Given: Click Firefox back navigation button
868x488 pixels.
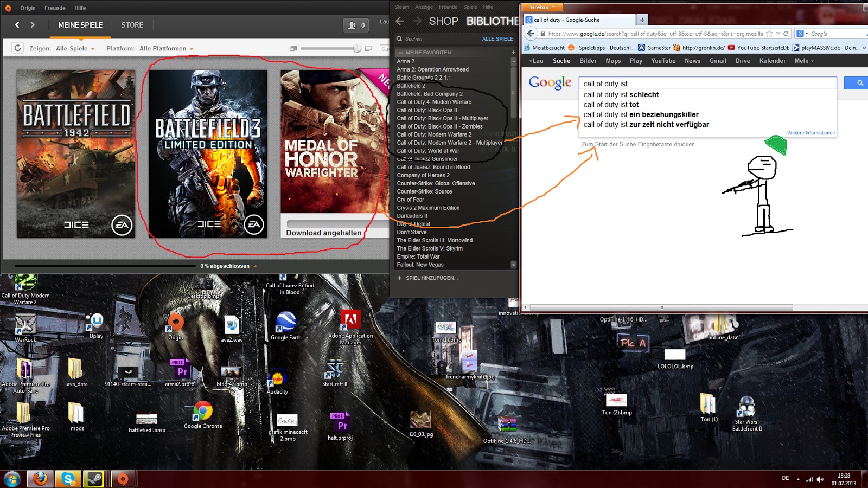Looking at the screenshot, I should tap(531, 34).
